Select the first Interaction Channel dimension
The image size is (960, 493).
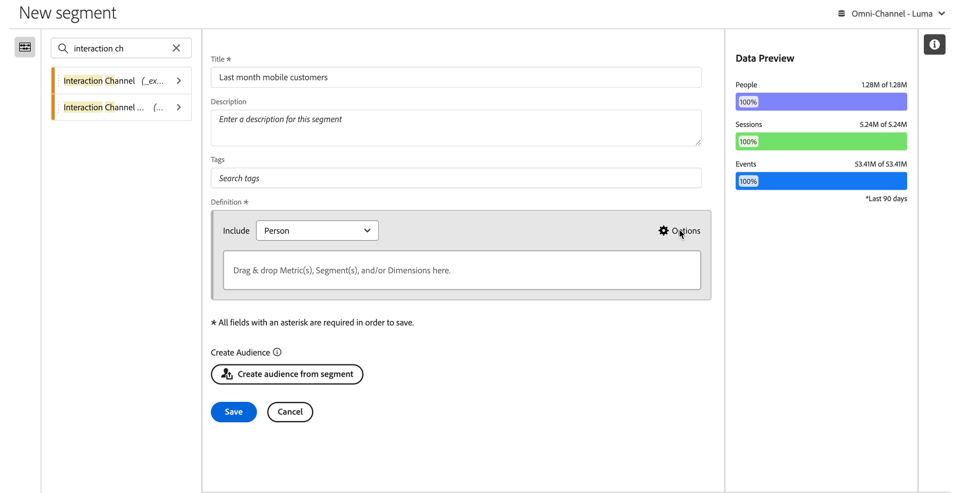click(x=110, y=81)
